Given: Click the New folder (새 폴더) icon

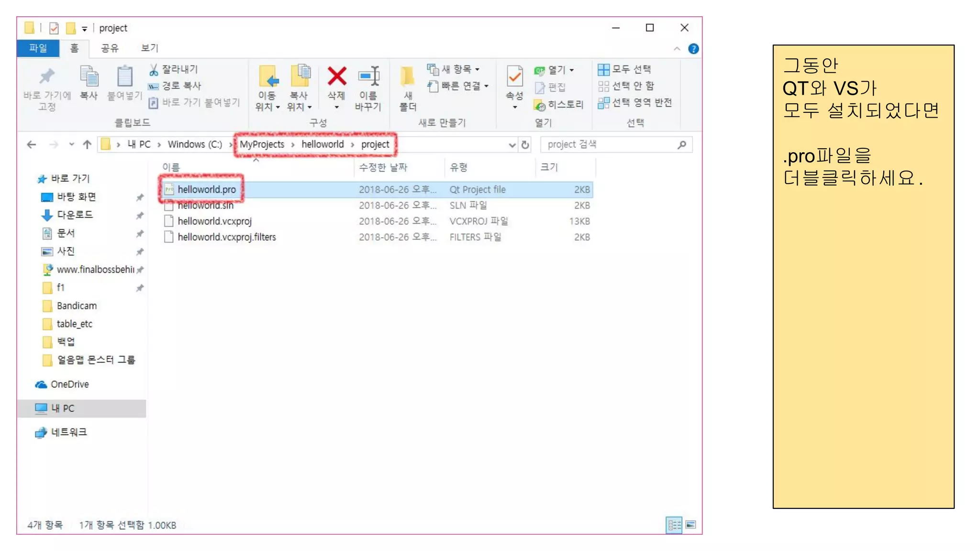Looking at the screenshot, I should coord(407,77).
